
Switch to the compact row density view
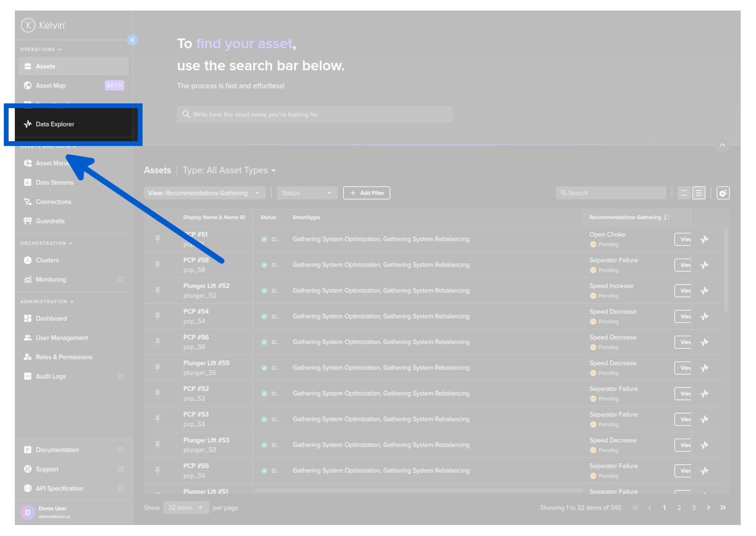pyautogui.click(x=684, y=193)
